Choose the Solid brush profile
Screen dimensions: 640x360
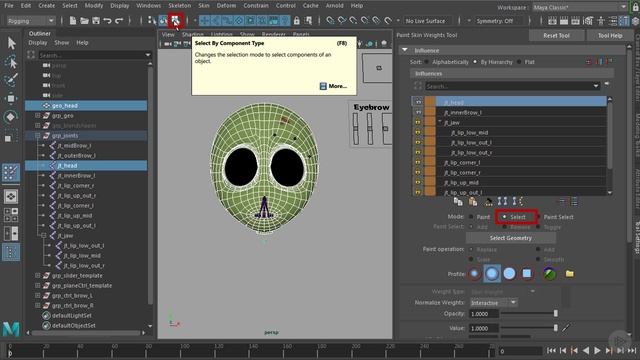pos(509,273)
